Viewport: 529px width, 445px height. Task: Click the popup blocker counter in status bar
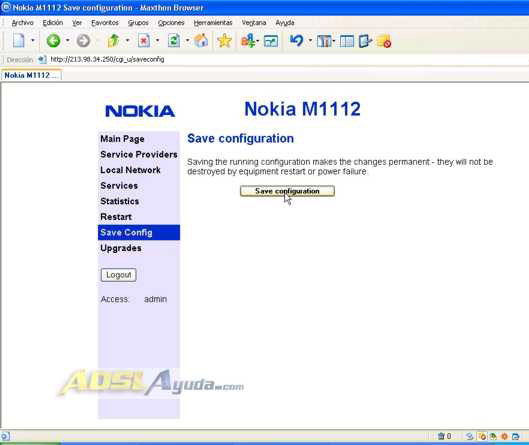click(444, 436)
